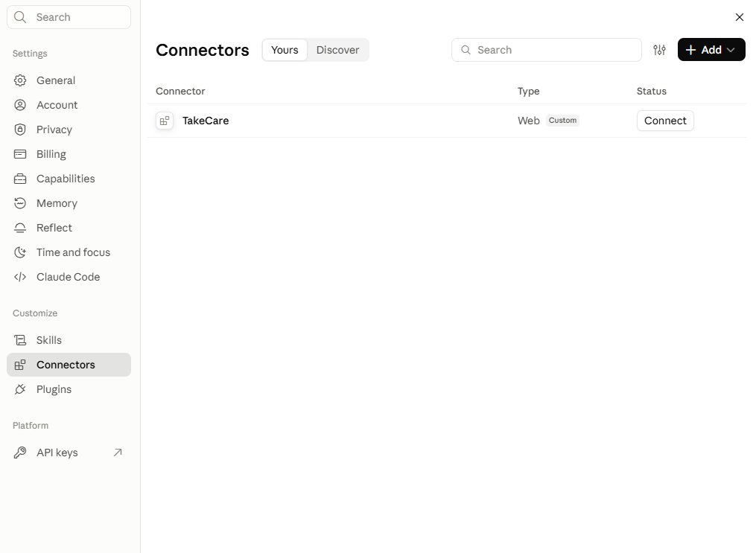756x553 pixels.
Task: Click the Memory icon in sidebar
Action: pos(20,203)
